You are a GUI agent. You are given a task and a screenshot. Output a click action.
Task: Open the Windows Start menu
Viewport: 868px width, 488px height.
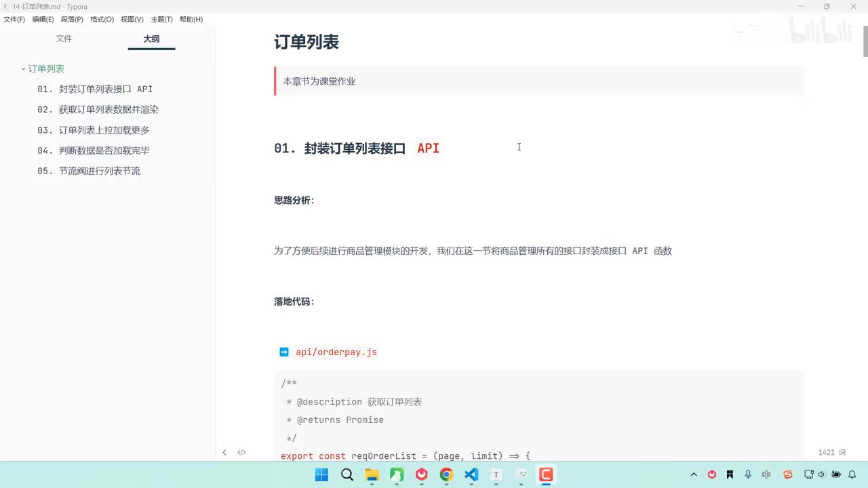coord(321,474)
